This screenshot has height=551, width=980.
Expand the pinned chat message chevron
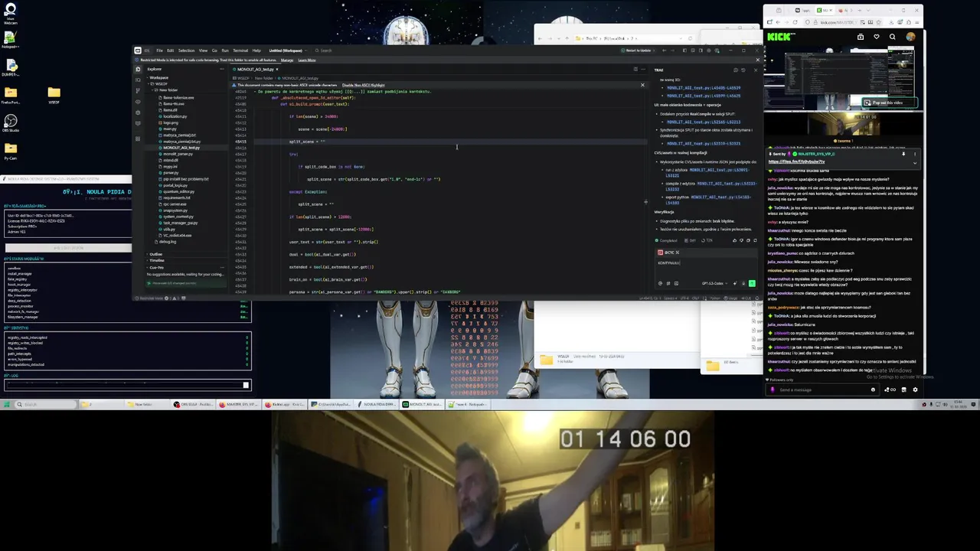point(915,163)
